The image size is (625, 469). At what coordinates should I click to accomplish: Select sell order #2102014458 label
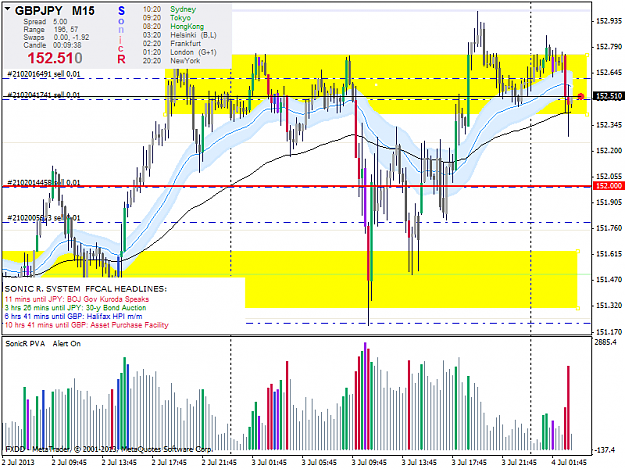click(44, 182)
